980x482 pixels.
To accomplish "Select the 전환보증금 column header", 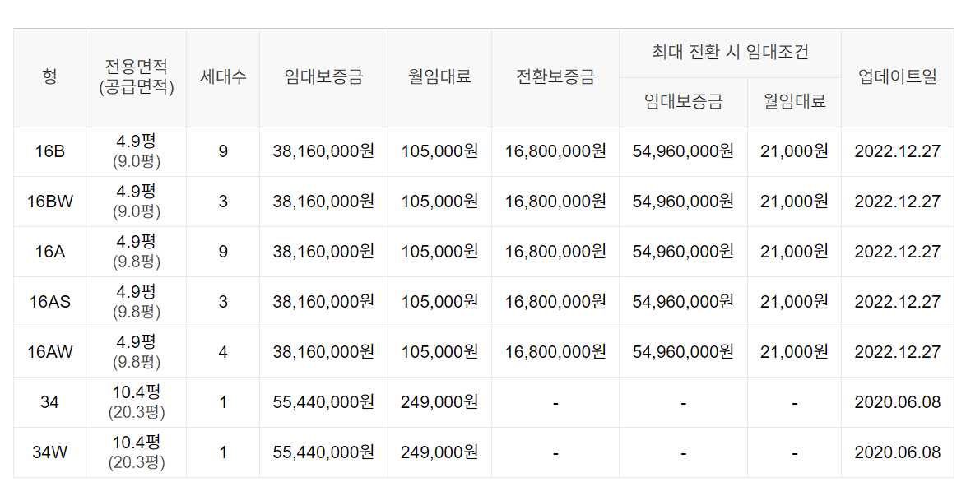I will coord(555,77).
